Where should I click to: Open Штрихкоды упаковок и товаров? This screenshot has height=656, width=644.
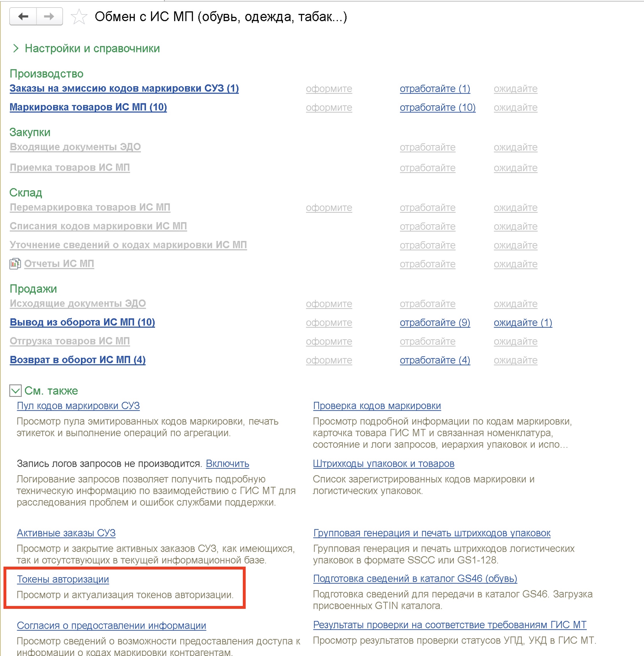pyautogui.click(x=384, y=464)
